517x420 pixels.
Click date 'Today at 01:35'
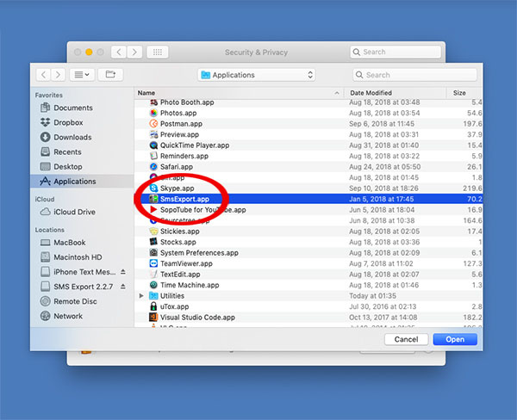point(372,296)
